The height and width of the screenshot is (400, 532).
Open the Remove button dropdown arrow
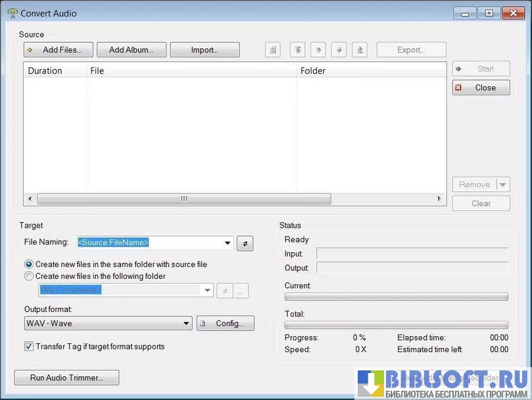[x=503, y=185]
